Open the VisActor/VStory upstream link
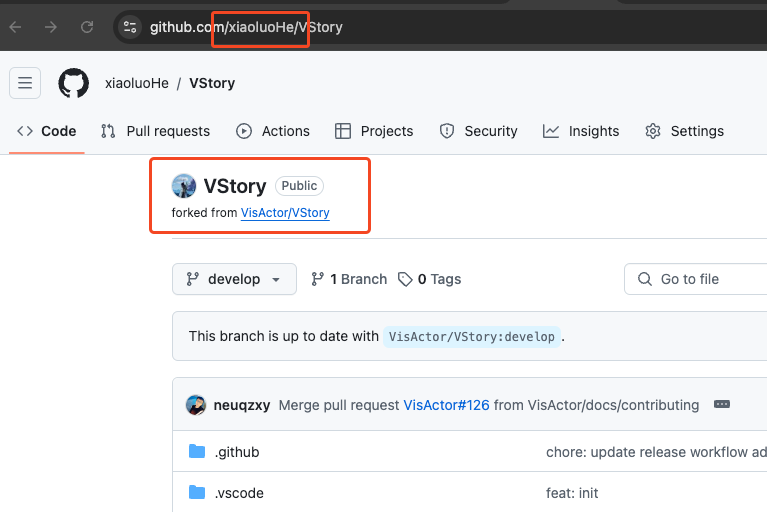Viewport: 767px width, 512px height. pyautogui.click(x=285, y=213)
